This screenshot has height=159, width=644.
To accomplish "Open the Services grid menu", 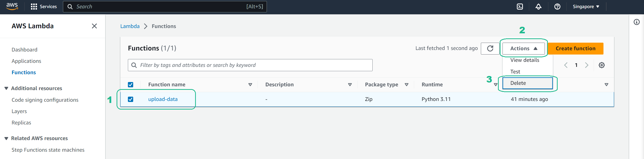I will (x=44, y=7).
